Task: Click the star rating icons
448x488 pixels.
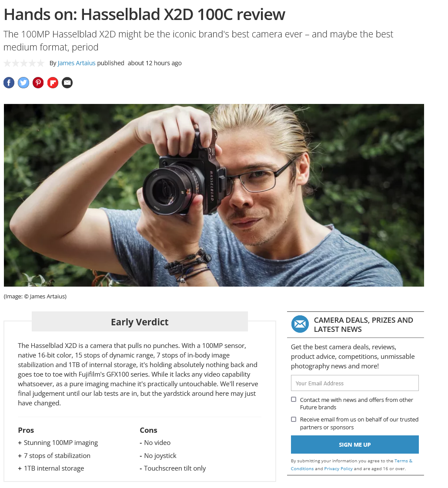Action: [23, 64]
